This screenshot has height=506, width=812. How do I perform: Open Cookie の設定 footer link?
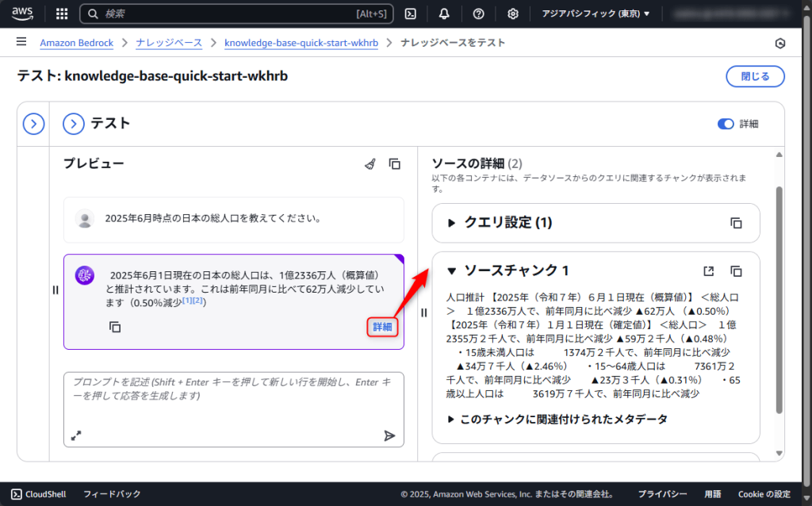pos(764,494)
